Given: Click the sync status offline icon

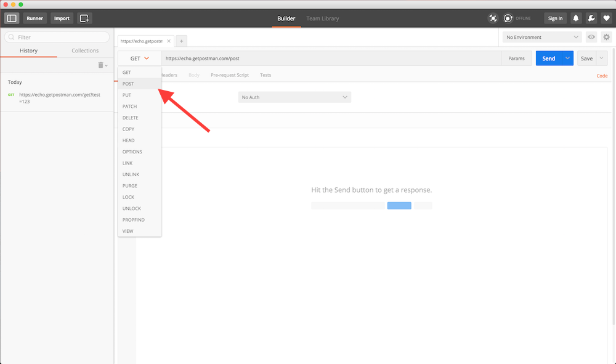Looking at the screenshot, I should [x=508, y=18].
